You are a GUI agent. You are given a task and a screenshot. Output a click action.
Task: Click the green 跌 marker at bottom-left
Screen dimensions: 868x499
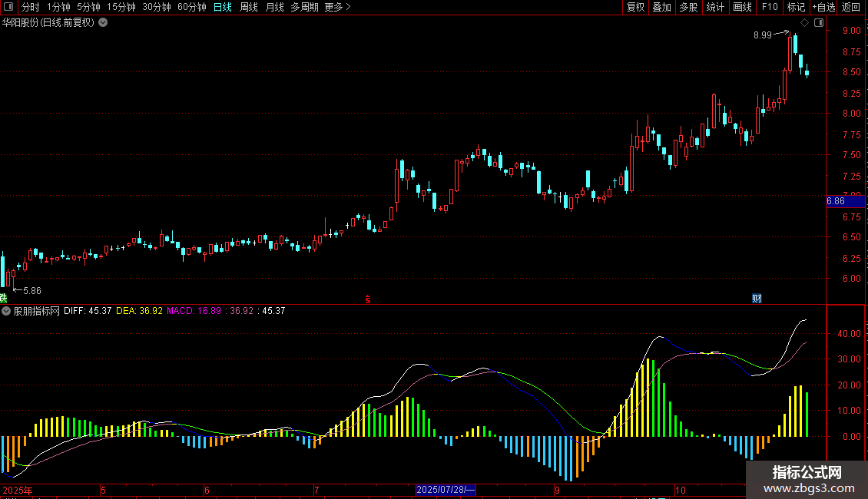[x=3, y=299]
